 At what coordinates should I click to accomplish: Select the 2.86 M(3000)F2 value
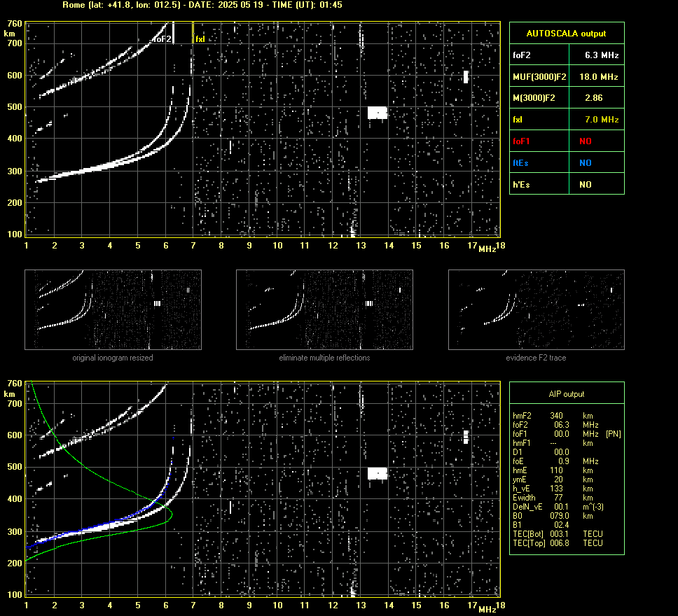(594, 98)
